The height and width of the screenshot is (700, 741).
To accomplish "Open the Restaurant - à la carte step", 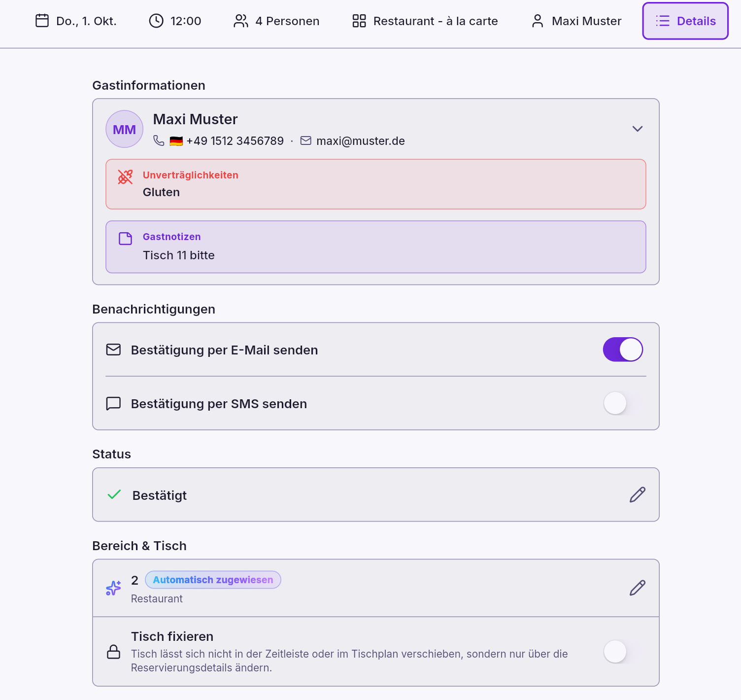I will tap(425, 21).
